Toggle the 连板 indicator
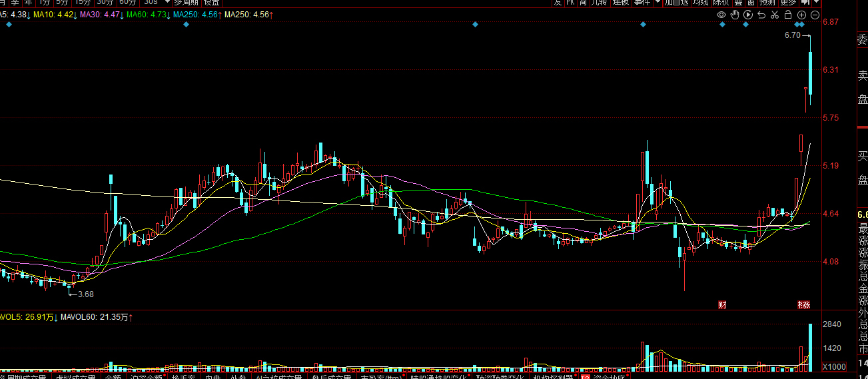The width and height of the screenshot is (868, 379). click(x=620, y=3)
